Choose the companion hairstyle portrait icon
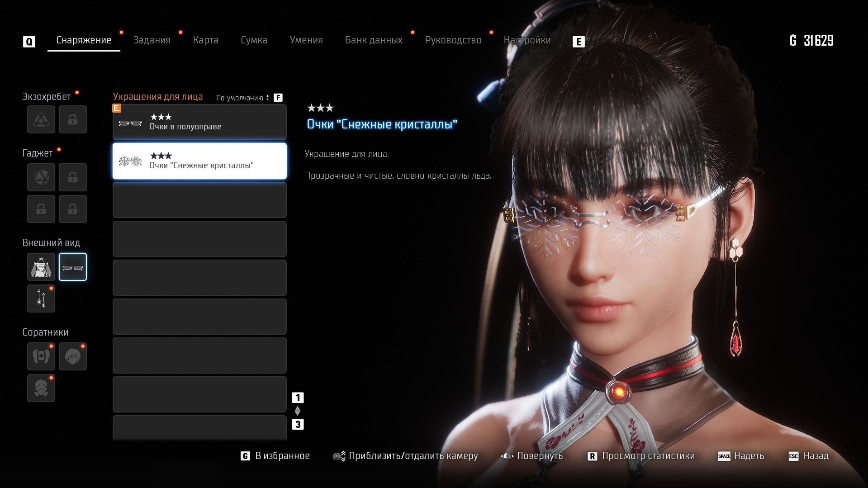Screen dimensions: 868x488 click(x=73, y=356)
